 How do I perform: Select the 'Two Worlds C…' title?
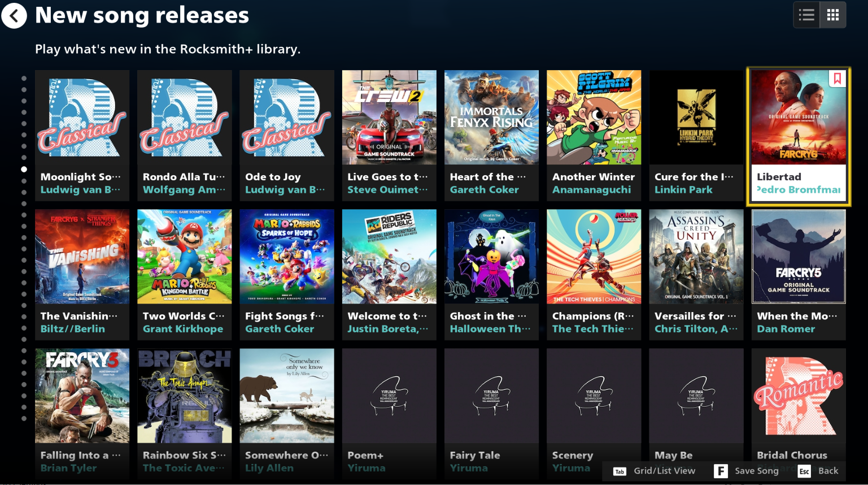pyautogui.click(x=184, y=316)
